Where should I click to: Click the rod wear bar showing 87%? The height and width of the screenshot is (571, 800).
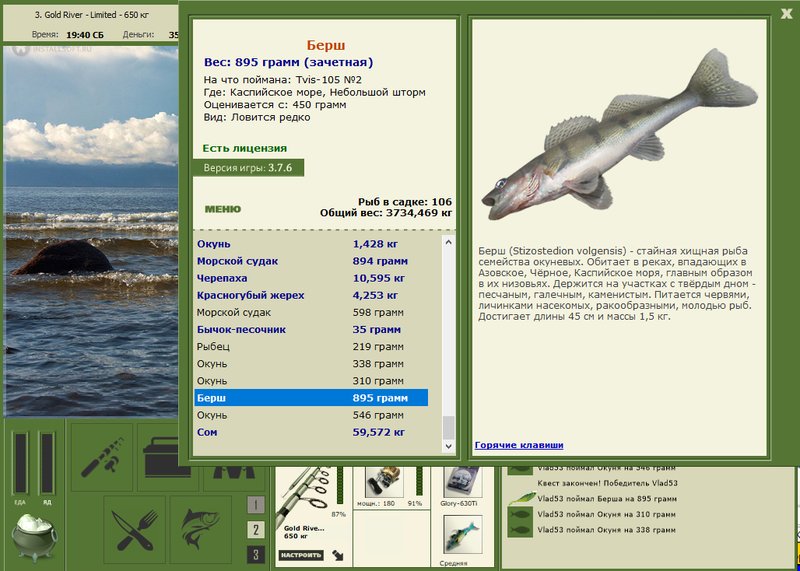pyautogui.click(x=340, y=485)
